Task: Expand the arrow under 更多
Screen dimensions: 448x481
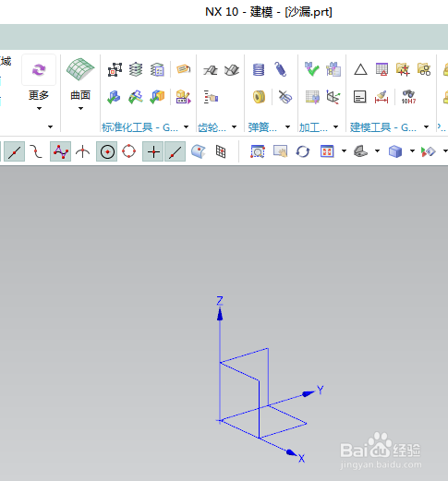Action: [x=39, y=108]
